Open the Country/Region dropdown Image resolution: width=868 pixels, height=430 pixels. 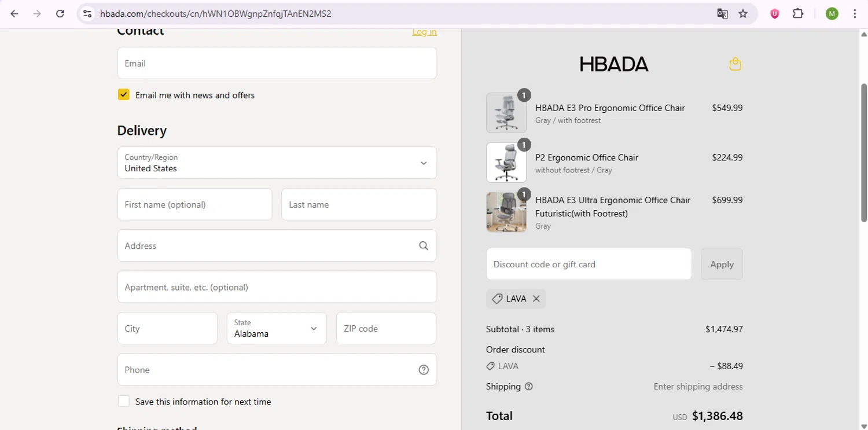[277, 163]
